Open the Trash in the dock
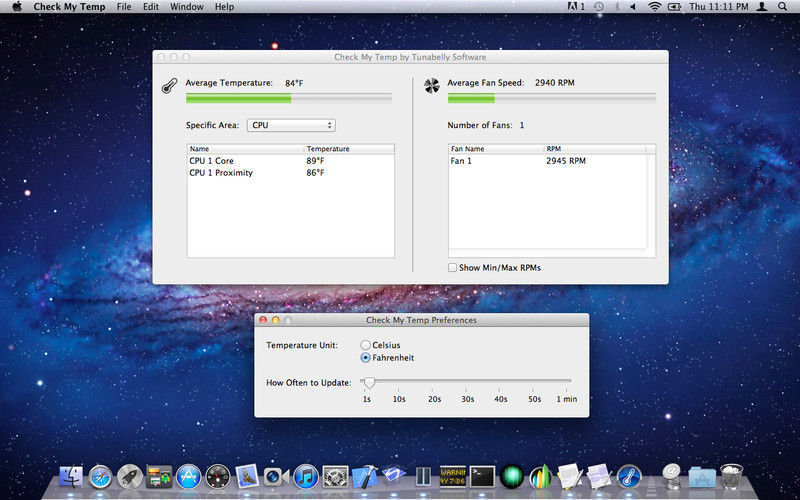This screenshot has height=500, width=800. point(732,477)
